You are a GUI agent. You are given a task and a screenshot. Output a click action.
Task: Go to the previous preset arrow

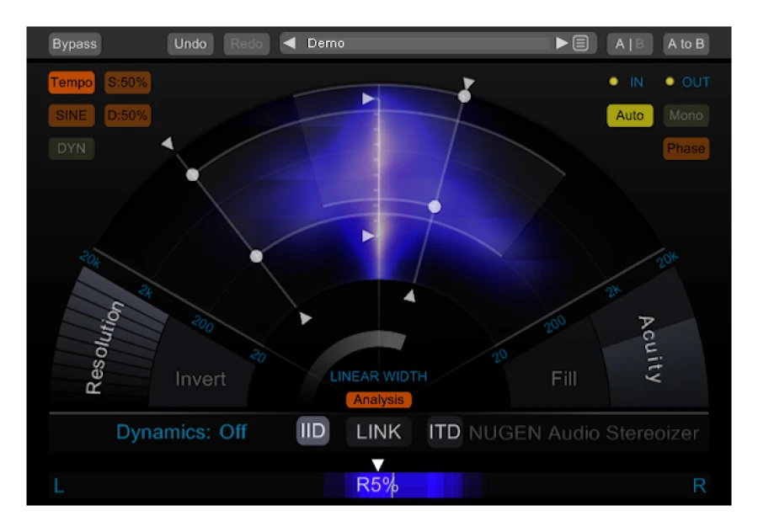pos(290,44)
